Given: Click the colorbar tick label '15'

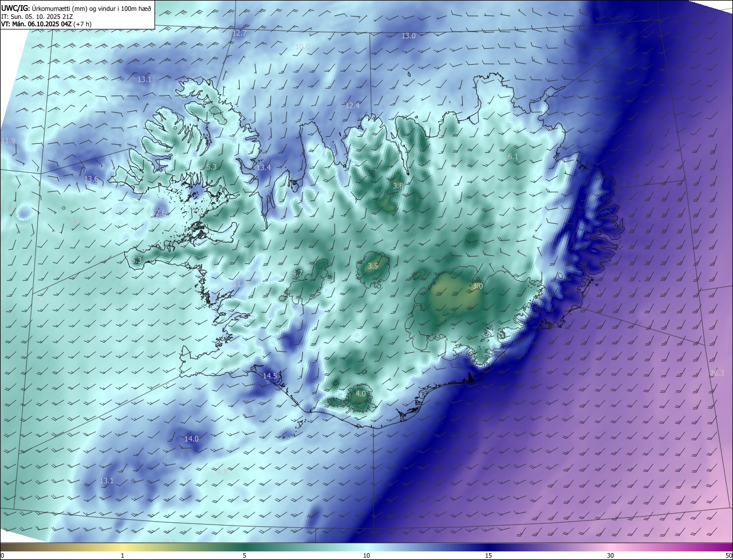Looking at the screenshot, I should pyautogui.click(x=488, y=555).
